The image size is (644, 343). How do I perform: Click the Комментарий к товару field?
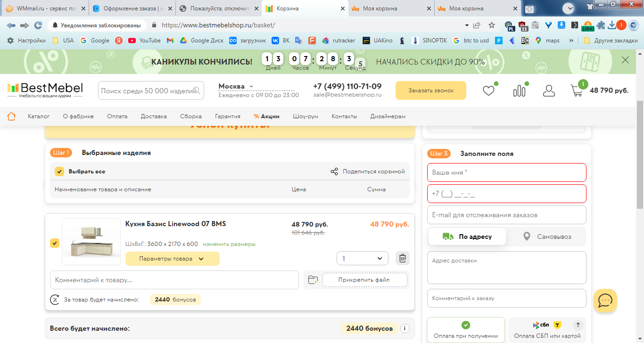[174, 280]
